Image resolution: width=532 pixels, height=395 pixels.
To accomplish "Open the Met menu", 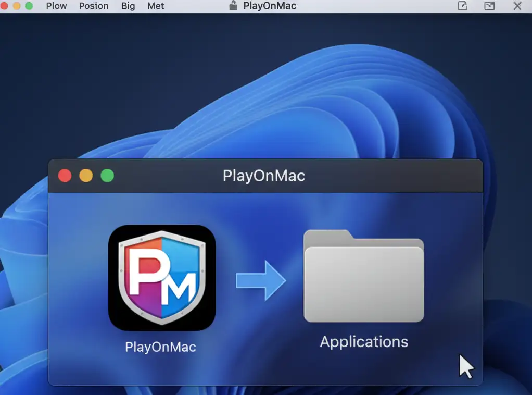I will point(155,6).
